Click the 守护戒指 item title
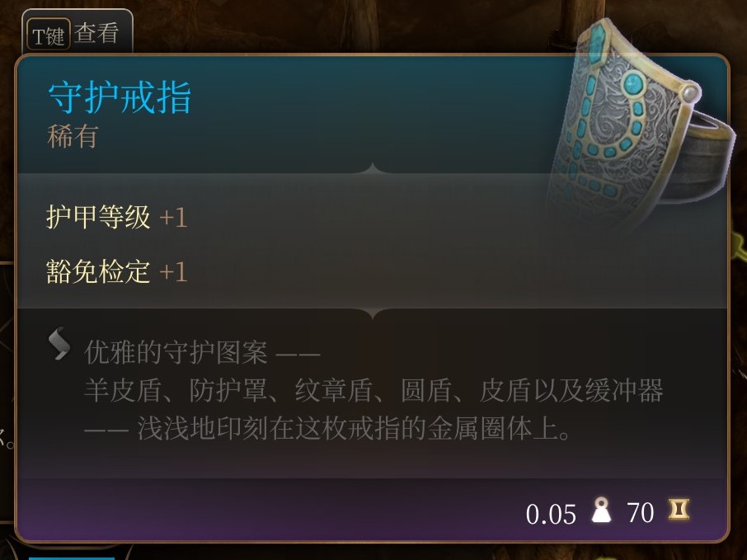The width and height of the screenshot is (747, 560). [120, 97]
